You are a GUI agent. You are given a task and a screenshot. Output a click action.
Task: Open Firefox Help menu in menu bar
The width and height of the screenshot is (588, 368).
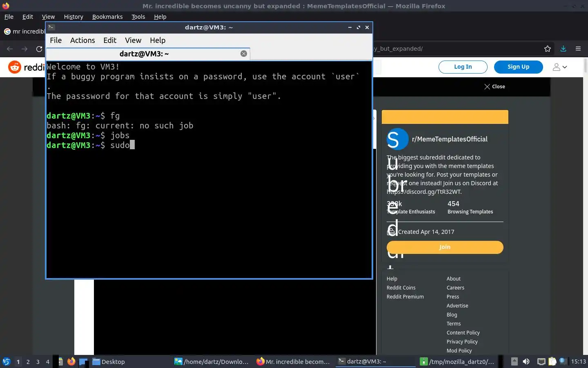pos(160,17)
